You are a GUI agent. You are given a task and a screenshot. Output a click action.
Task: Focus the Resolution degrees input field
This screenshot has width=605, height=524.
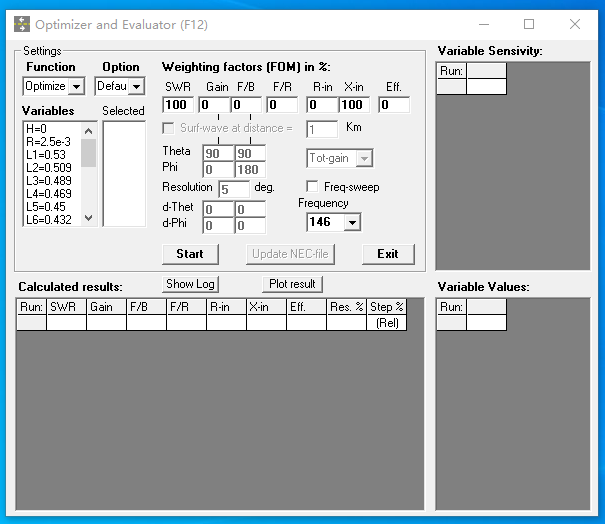click(234, 188)
